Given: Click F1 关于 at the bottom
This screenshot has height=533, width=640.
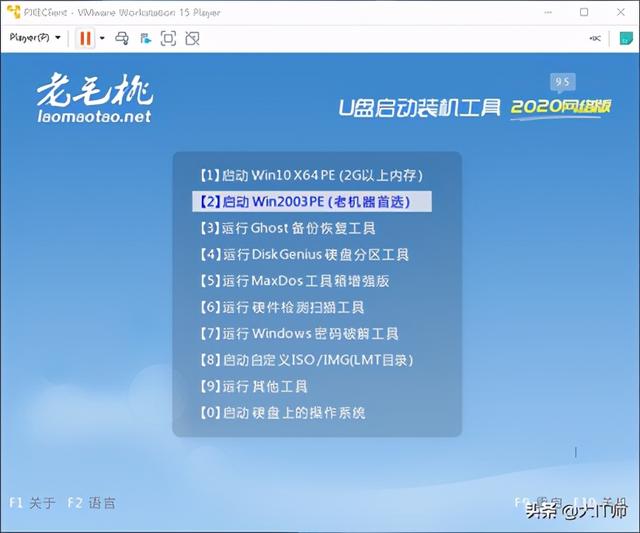Looking at the screenshot, I should [x=32, y=503].
